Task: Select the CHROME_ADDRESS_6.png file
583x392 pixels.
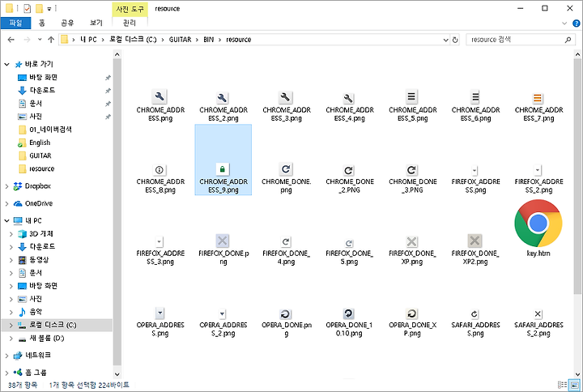Action: [475, 106]
